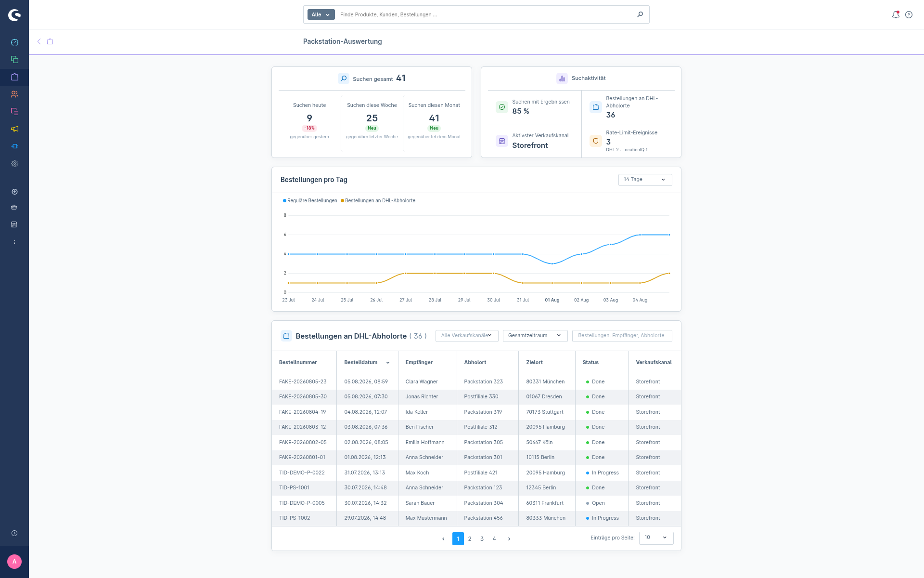Viewport: 924px width, 578px height.
Task: Open the 14 Tage range dropdown
Action: click(x=645, y=180)
